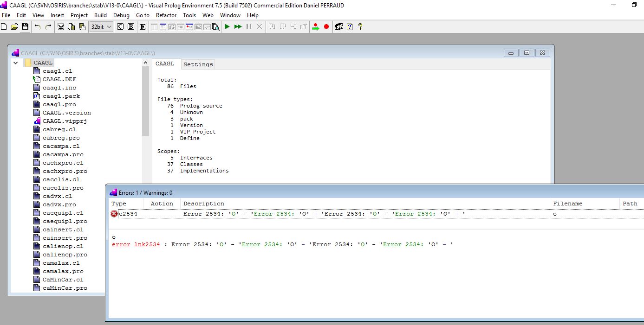Screen dimensions: 644x325
Task: Click the black figure icon beside help
Action: coord(339,27)
